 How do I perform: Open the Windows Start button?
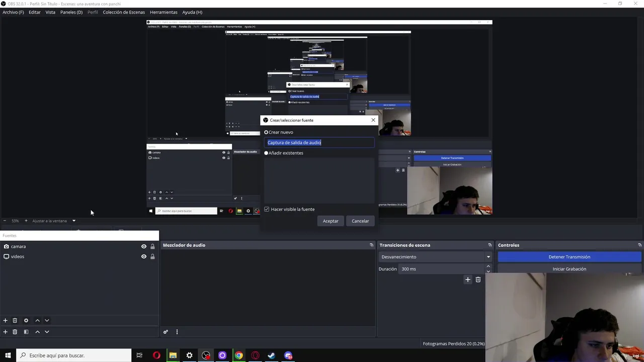pos(8,355)
